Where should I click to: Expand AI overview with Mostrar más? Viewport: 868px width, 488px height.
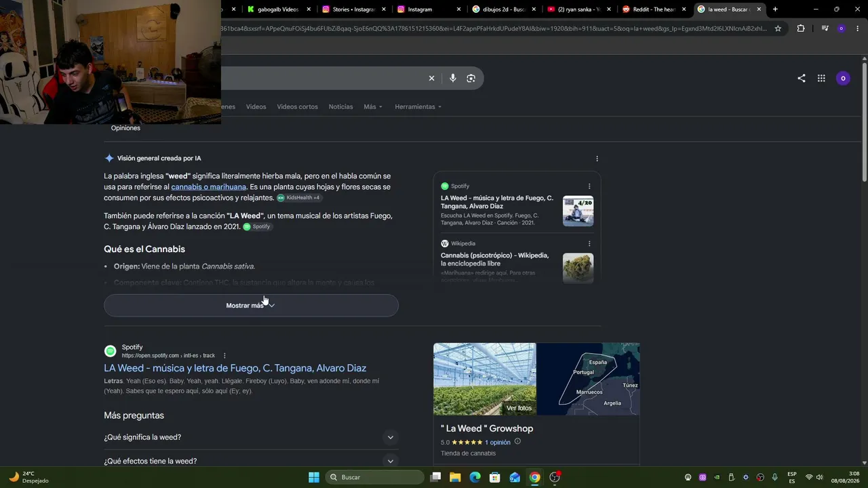pos(251,305)
